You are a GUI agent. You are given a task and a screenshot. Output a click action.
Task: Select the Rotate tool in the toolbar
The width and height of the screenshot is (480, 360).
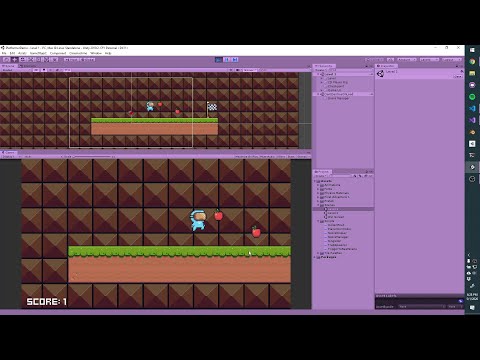click(x=23, y=60)
